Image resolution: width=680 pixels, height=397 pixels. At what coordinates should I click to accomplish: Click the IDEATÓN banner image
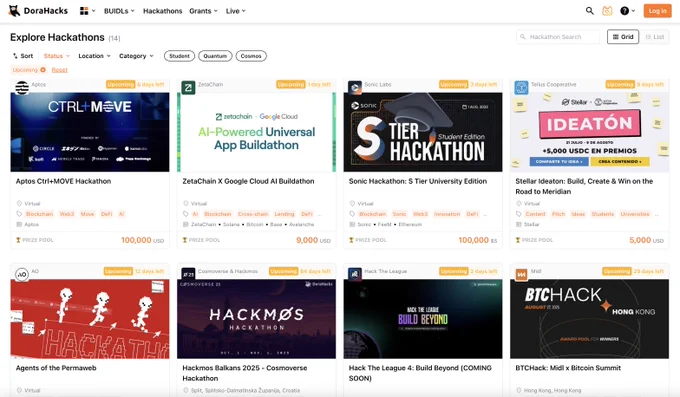589,132
